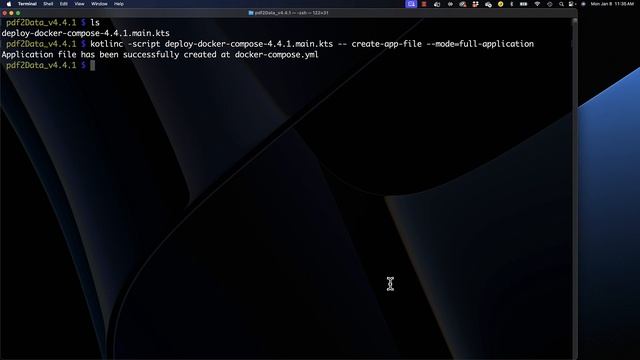Click the folder proxy icon in title bar
The width and height of the screenshot is (640, 360).
(x=251, y=13)
